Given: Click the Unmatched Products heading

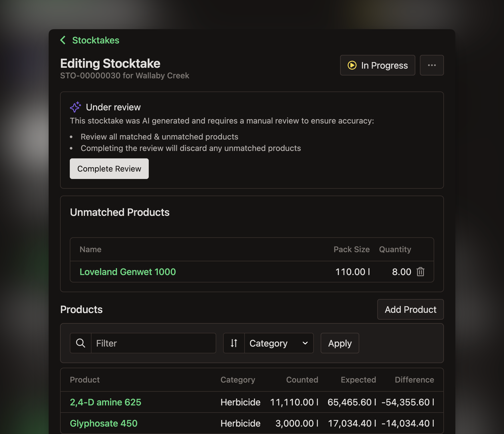Looking at the screenshot, I should (120, 212).
